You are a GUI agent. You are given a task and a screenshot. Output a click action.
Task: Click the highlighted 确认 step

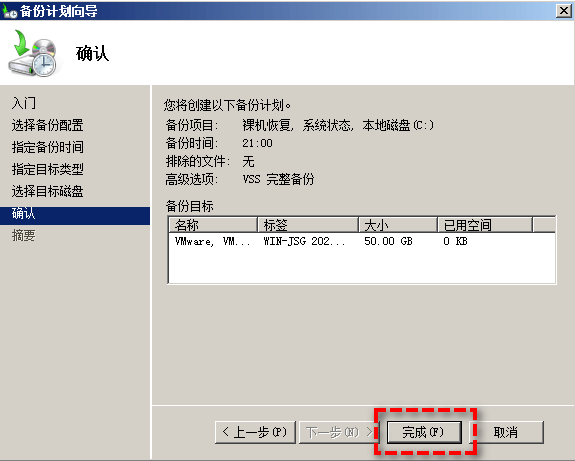pos(75,215)
